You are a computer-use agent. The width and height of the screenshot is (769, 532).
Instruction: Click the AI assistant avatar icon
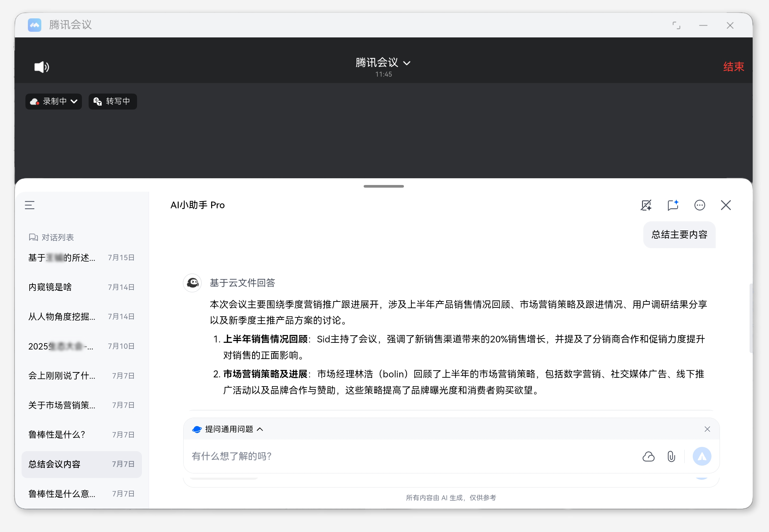(192, 283)
